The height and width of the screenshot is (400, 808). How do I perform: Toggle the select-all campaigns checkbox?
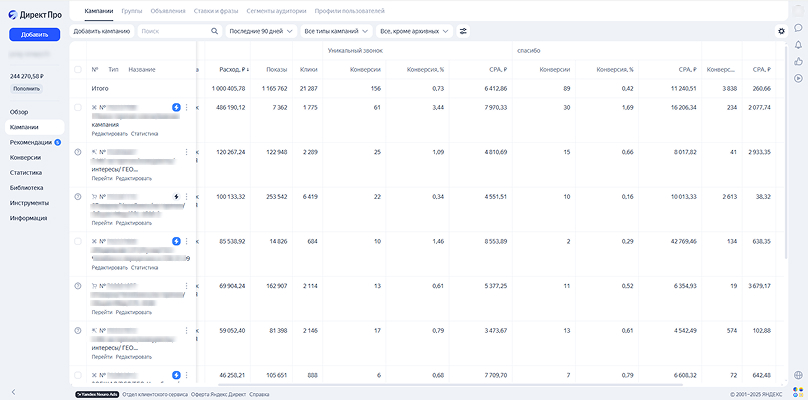tap(78, 70)
